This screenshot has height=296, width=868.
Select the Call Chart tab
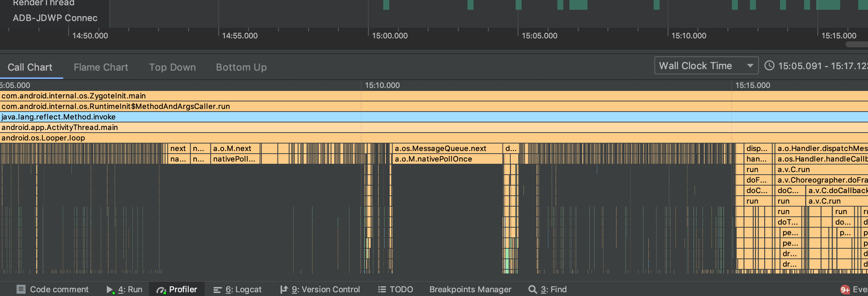[x=30, y=67]
